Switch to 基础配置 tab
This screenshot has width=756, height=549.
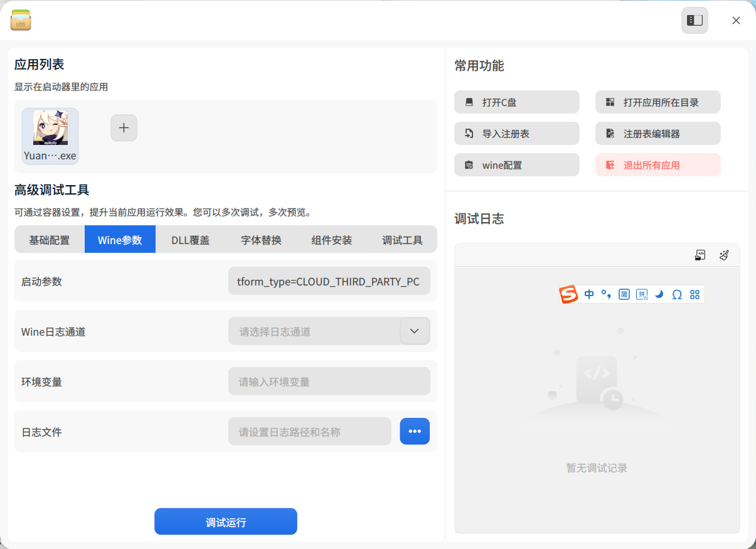click(50, 240)
